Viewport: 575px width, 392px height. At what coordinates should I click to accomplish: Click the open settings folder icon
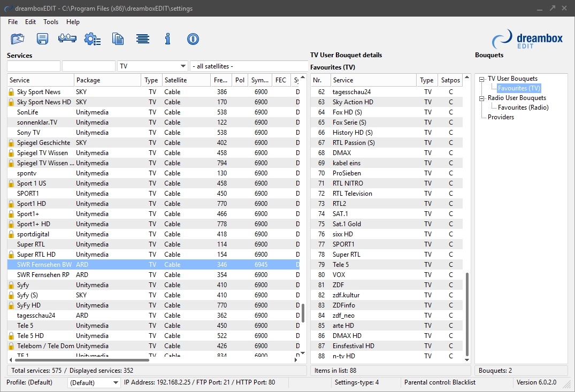pos(18,39)
